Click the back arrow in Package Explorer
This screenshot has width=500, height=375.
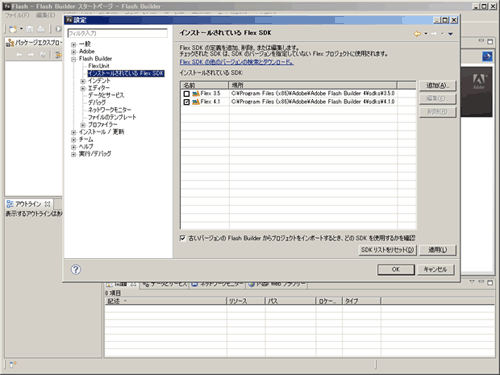click(x=19, y=55)
